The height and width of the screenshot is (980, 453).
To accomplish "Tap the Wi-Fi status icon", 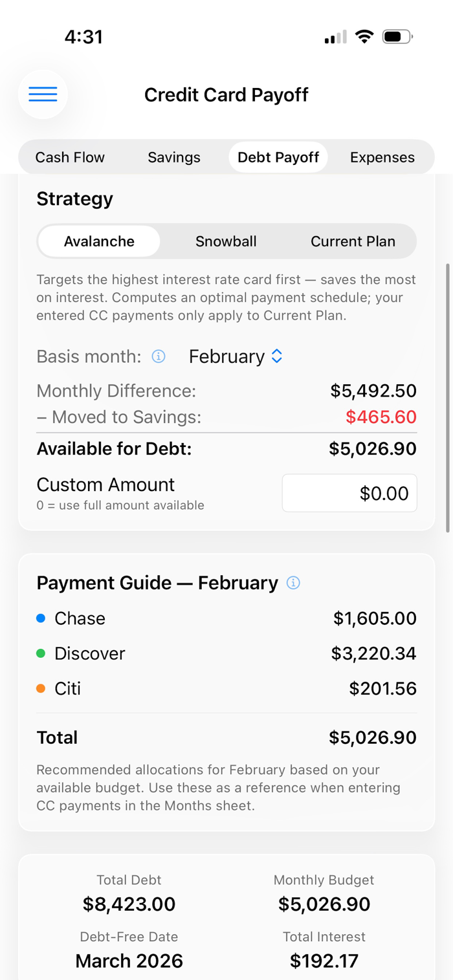I will tap(365, 37).
